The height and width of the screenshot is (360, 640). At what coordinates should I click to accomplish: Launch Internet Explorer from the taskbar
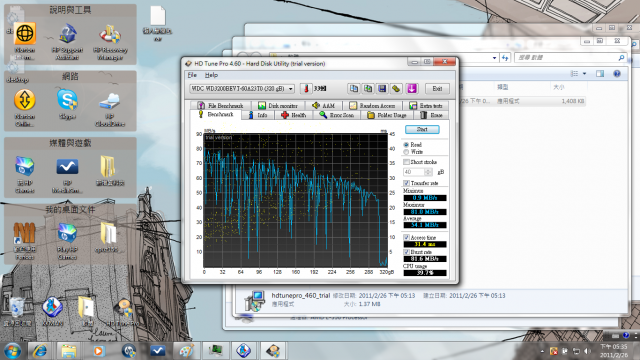(x=40, y=351)
